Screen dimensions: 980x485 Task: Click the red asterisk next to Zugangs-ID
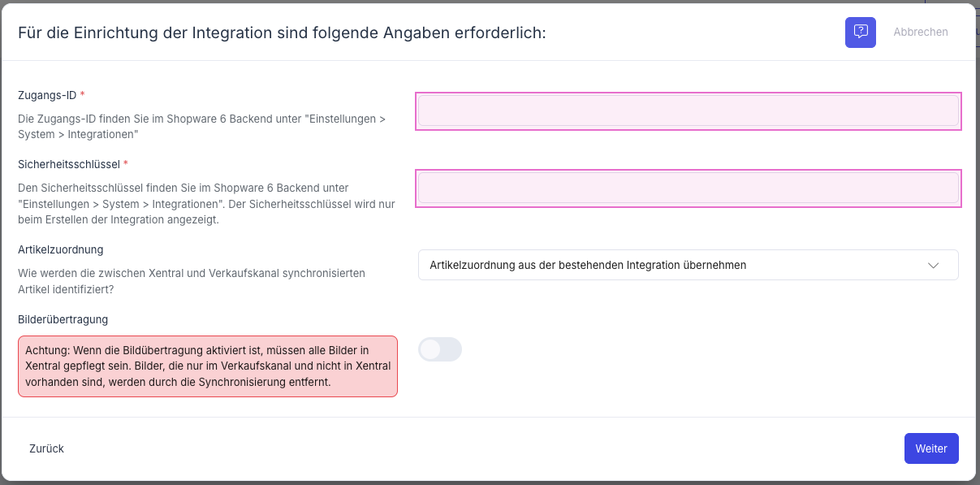[82, 95]
